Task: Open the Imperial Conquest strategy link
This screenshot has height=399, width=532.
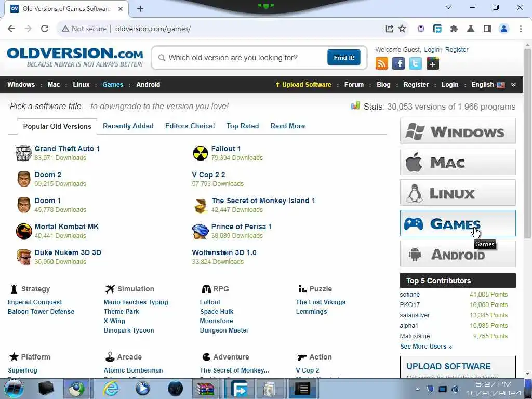Action: click(x=35, y=302)
